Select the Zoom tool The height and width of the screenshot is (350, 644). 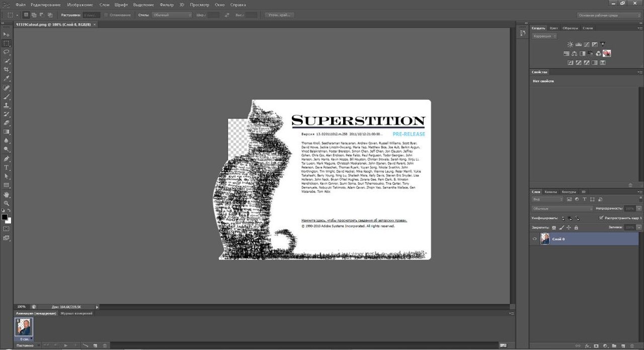coord(7,203)
